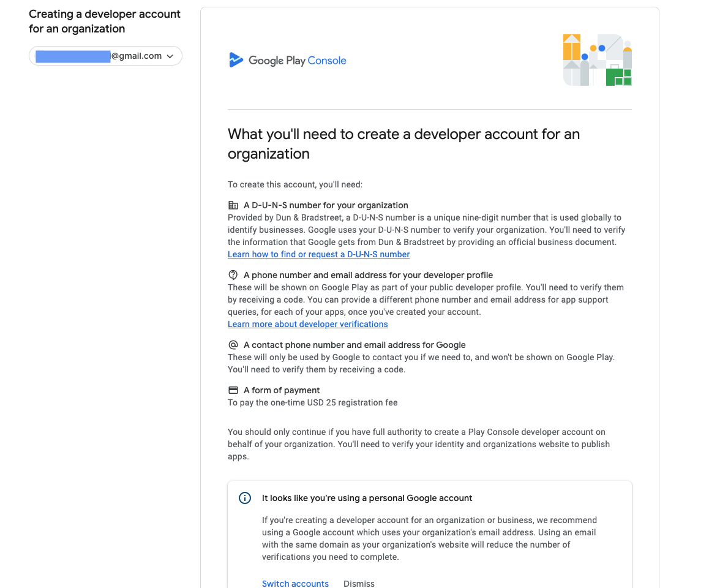Click the Play Console header illustration
Screen dimensions: 709x588
tap(598, 59)
